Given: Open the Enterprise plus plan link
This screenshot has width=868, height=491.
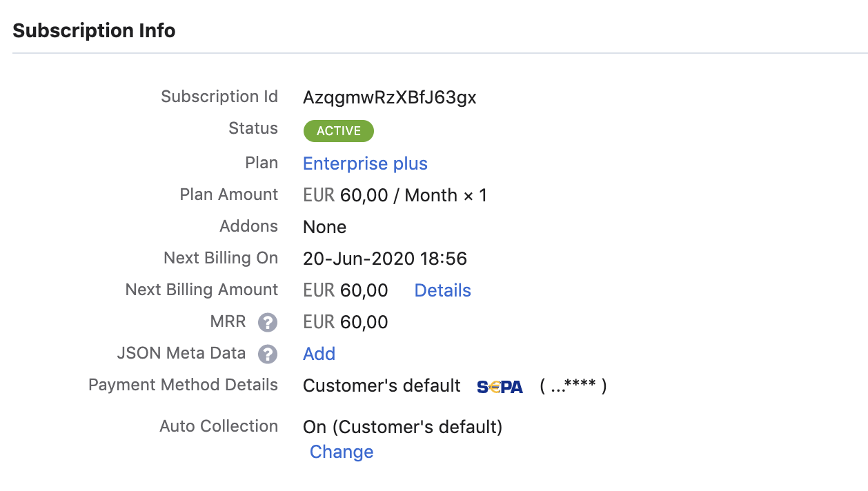Looking at the screenshot, I should click(x=365, y=163).
